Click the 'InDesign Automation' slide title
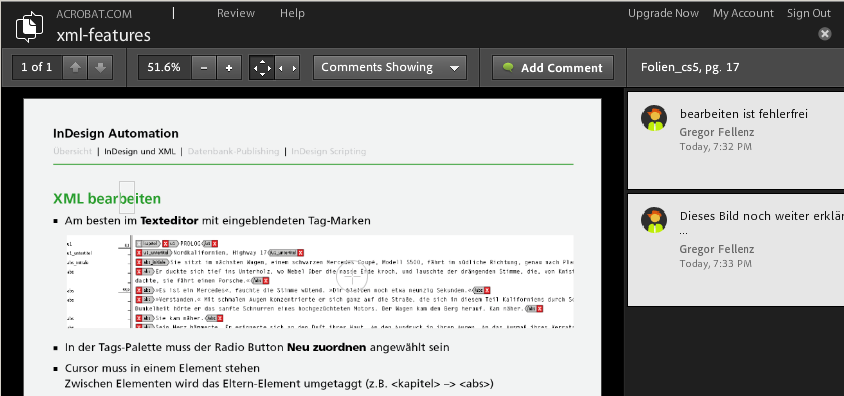This screenshot has width=844, height=396. (x=116, y=133)
